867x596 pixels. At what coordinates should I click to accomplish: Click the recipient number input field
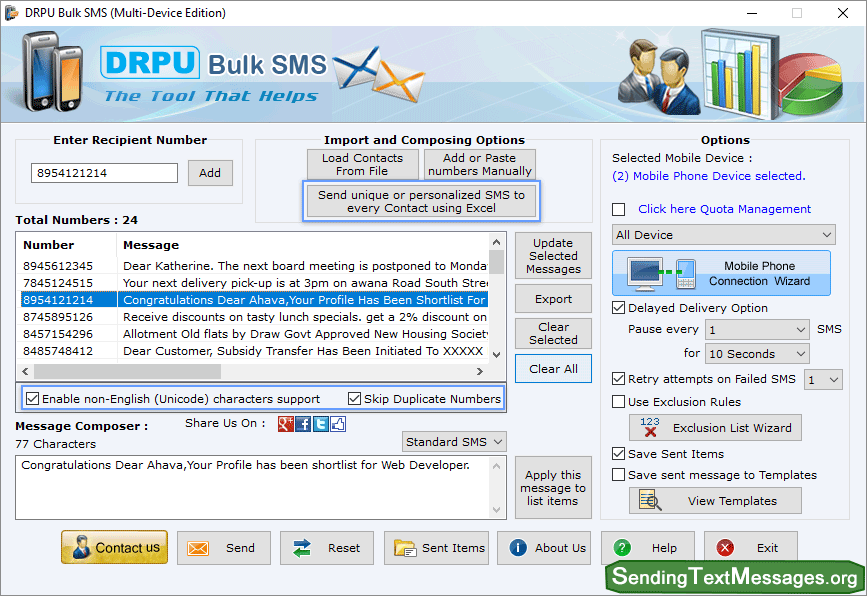tap(105, 173)
